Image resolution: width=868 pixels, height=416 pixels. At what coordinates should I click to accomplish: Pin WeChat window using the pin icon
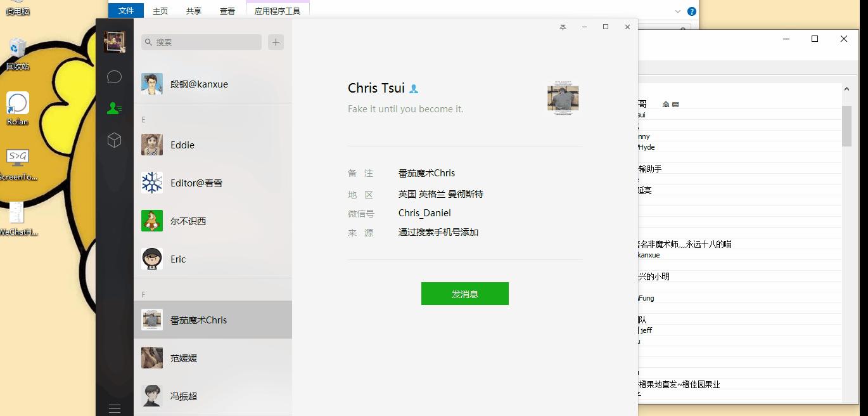[x=563, y=27]
